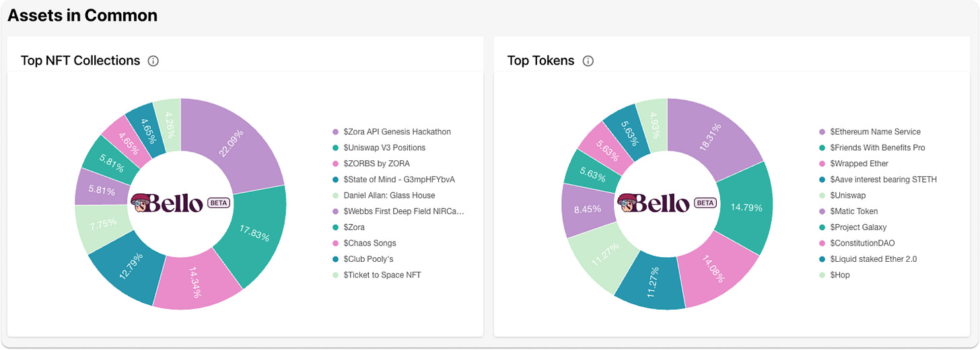Click Bello mascot logo in Top Tokens donut
Viewport: 980px width, 350px height.
[x=627, y=203]
